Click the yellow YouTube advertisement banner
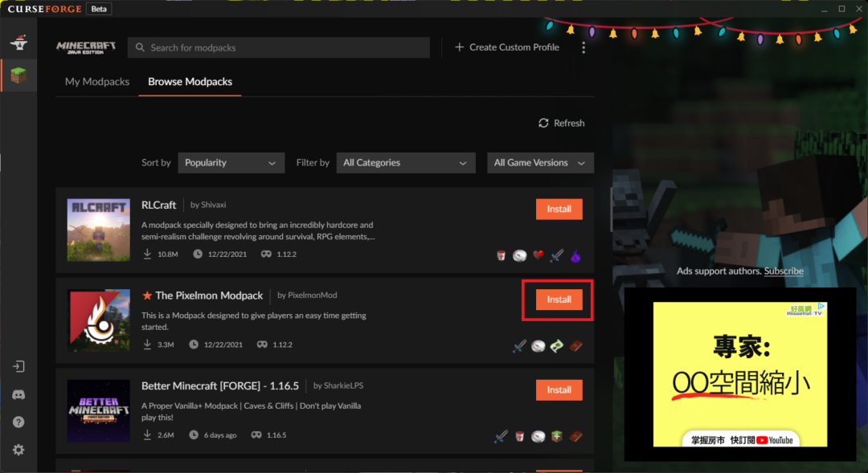The image size is (868, 473). point(740,374)
